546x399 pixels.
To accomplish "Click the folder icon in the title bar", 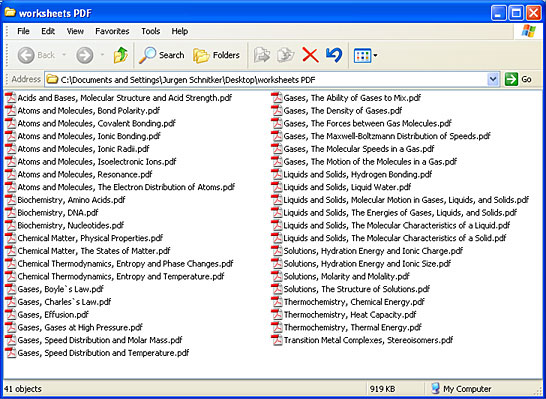I will (x=10, y=13).
